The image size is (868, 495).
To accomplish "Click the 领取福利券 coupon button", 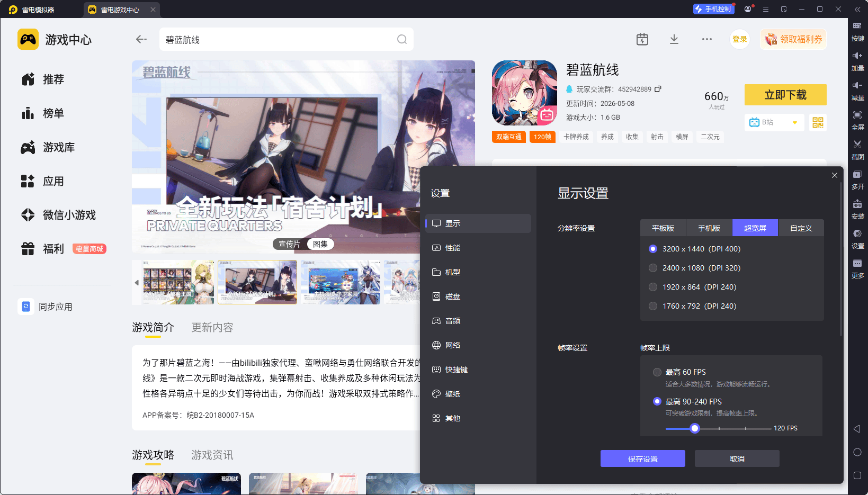I will (793, 39).
